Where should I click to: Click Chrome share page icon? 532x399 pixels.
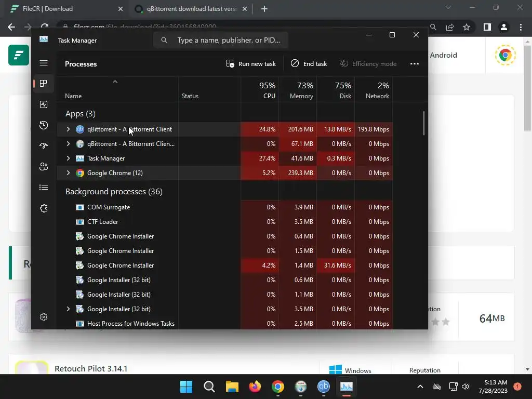click(450, 27)
